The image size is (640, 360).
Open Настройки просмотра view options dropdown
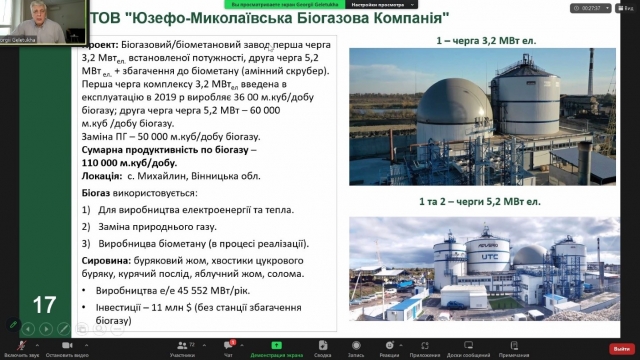[381, 4]
